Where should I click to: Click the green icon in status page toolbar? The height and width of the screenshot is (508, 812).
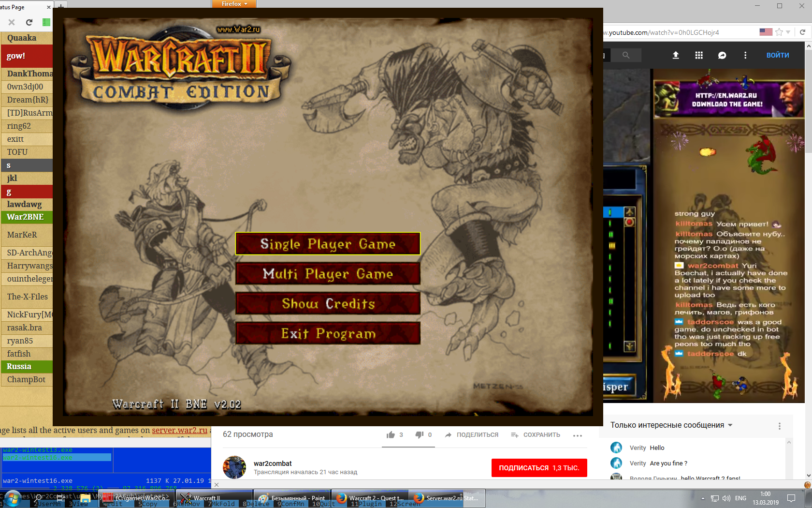click(46, 22)
